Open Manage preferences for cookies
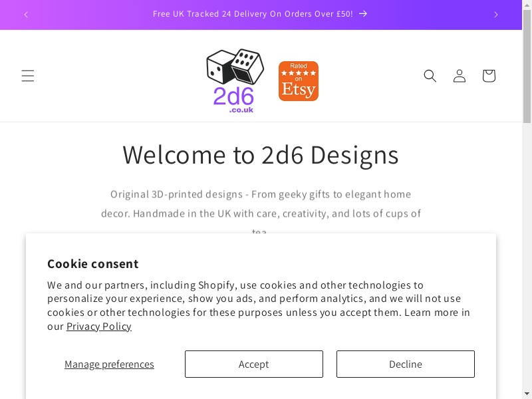Screen dimensions: 532x399 pyautogui.click(x=109, y=364)
